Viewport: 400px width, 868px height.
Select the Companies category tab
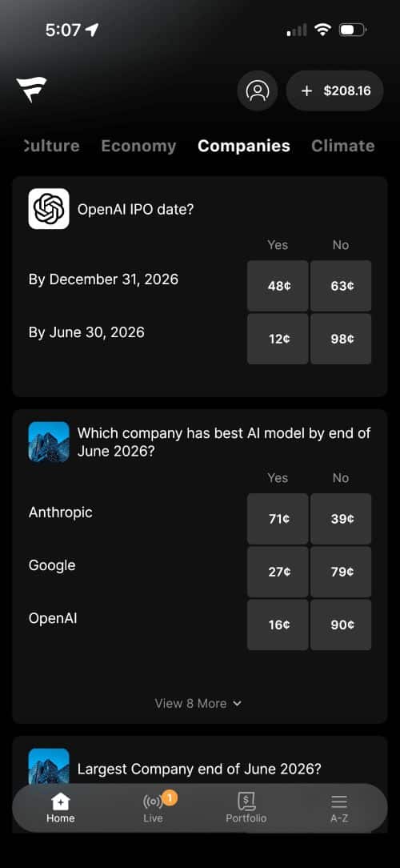click(244, 147)
